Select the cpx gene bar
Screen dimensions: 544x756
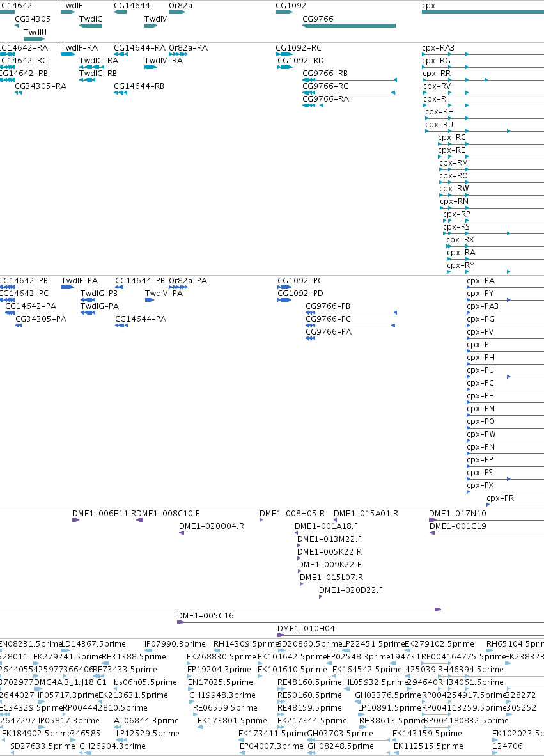[483, 12]
